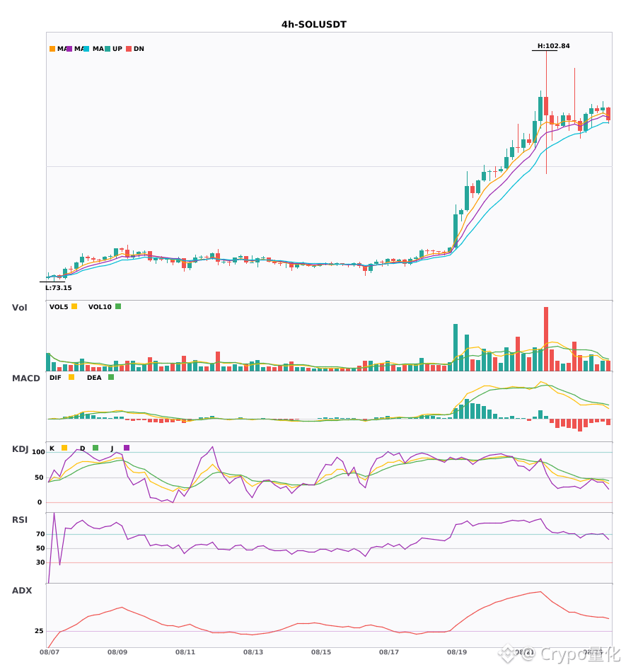Image resolution: width=626 pixels, height=672 pixels.
Task: Click the L:73.15 low price label
Action: click(x=59, y=288)
